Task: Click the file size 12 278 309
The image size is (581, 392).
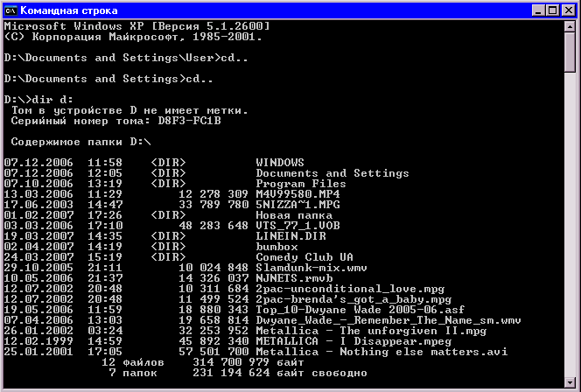Action: click(x=213, y=194)
